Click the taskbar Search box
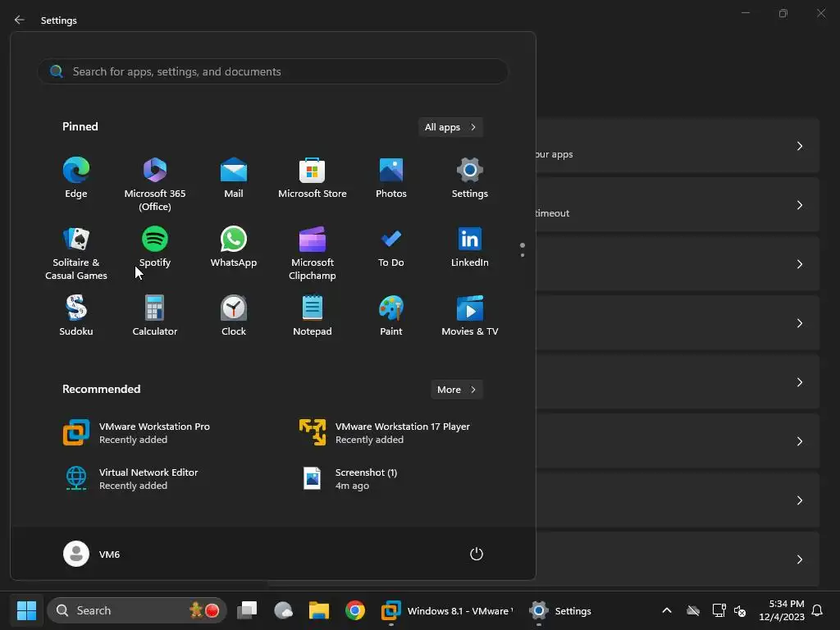The height and width of the screenshot is (630, 840). 137,610
